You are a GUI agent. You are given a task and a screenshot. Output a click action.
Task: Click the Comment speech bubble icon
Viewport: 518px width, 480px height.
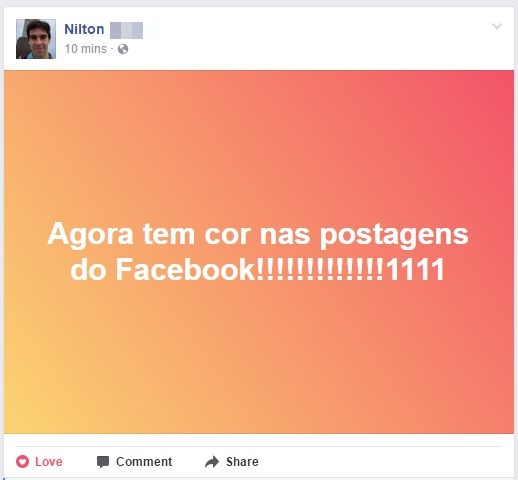tap(103, 462)
